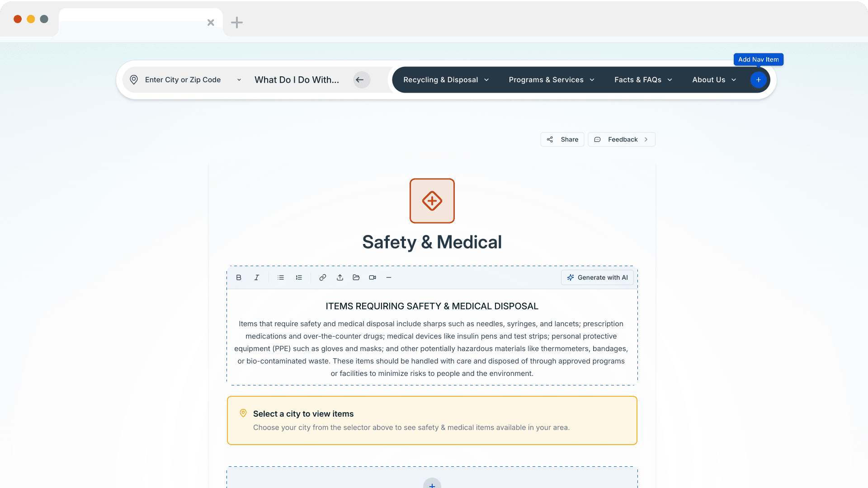
Task: Click the blue Add Nav Item plus button
Action: [x=759, y=80]
